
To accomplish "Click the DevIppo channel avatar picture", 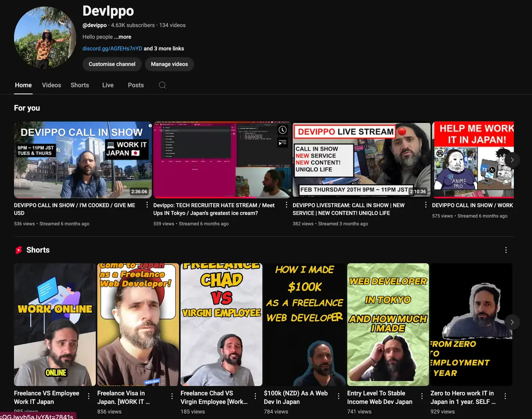I will 45,37.
